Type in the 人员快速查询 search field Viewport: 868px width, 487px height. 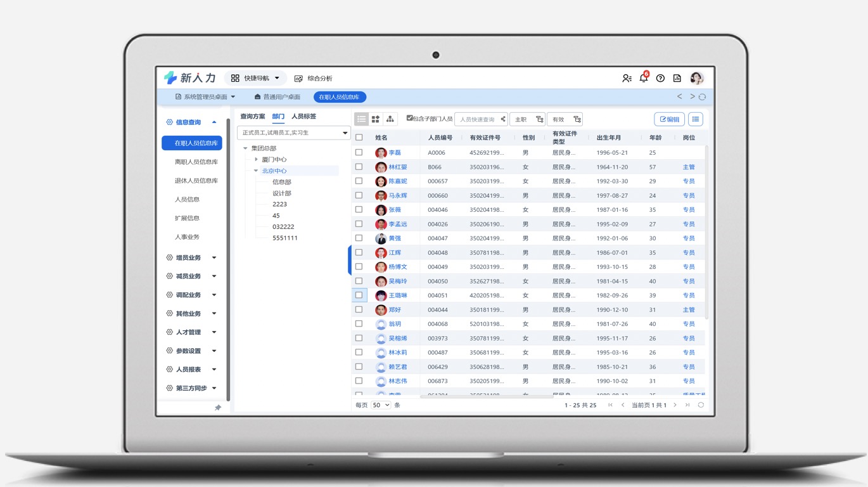476,119
